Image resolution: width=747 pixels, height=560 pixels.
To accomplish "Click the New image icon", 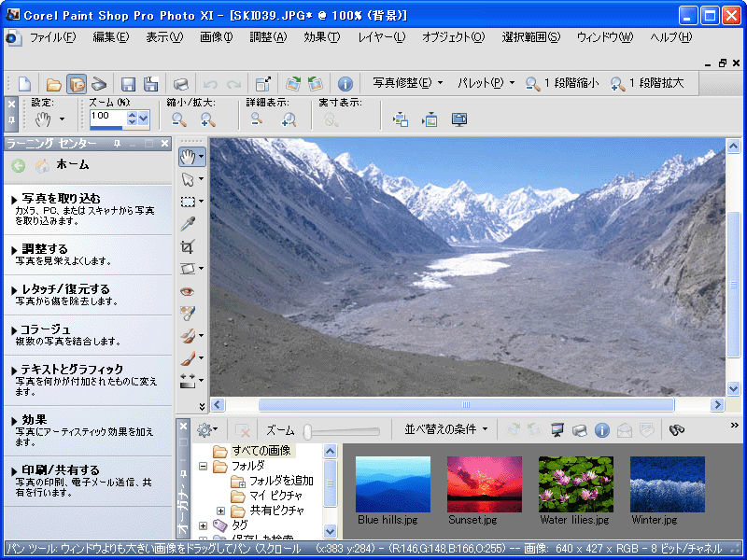I will (x=24, y=84).
